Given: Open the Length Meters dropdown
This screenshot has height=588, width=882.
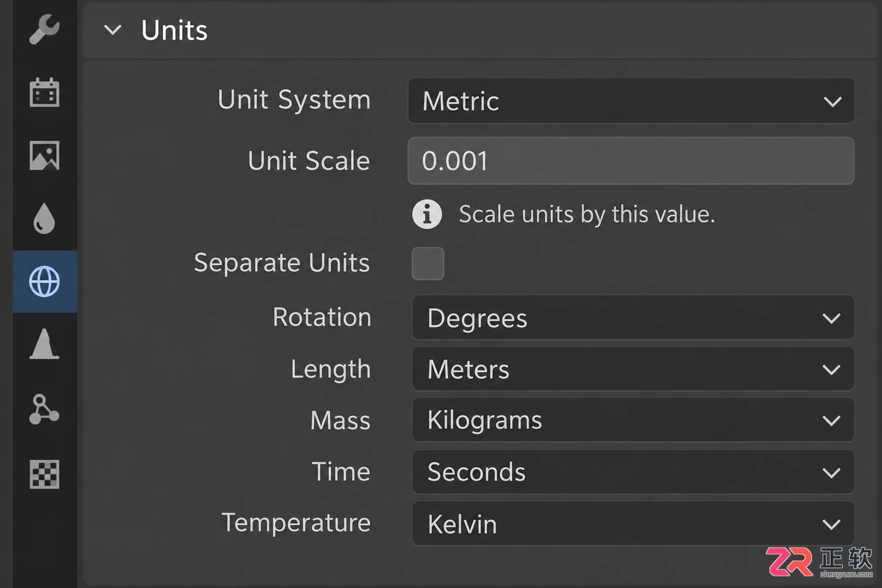Looking at the screenshot, I should click(x=633, y=369).
